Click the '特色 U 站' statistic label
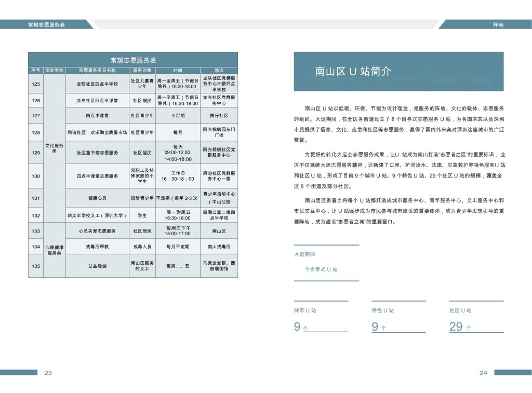Image resolution: width=532 pixels, height=393 pixels. pos(383,310)
